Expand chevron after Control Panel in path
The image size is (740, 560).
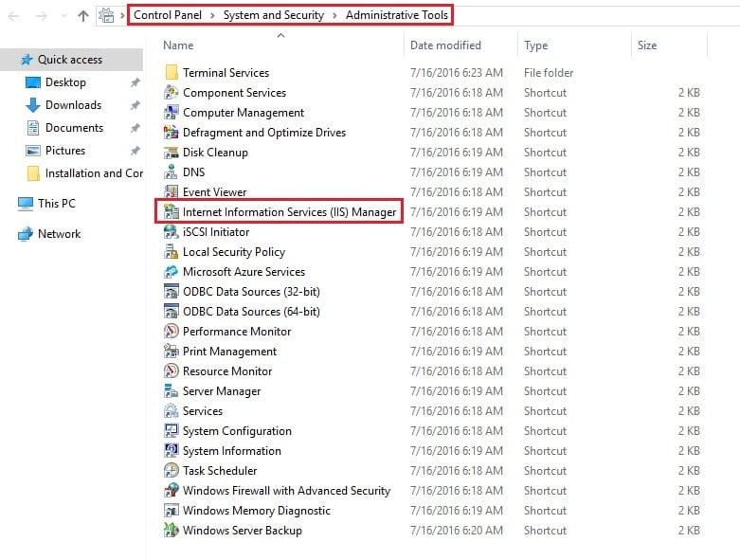[212, 15]
